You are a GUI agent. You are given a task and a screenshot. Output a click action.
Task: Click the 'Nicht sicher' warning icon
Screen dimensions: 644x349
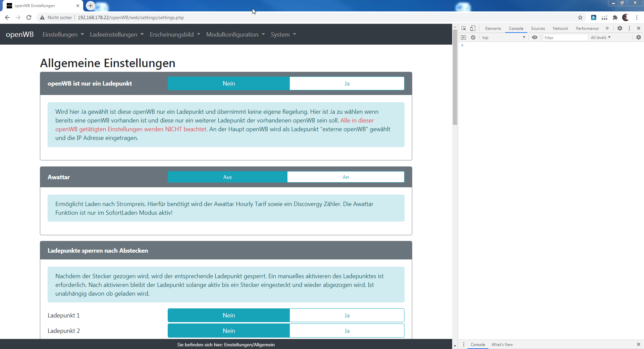[42, 17]
